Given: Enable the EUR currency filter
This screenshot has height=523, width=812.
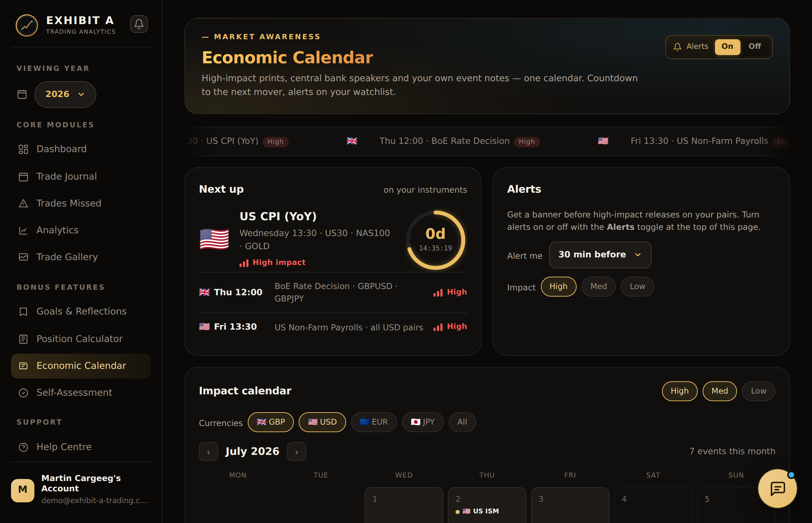Looking at the screenshot, I should (x=374, y=422).
